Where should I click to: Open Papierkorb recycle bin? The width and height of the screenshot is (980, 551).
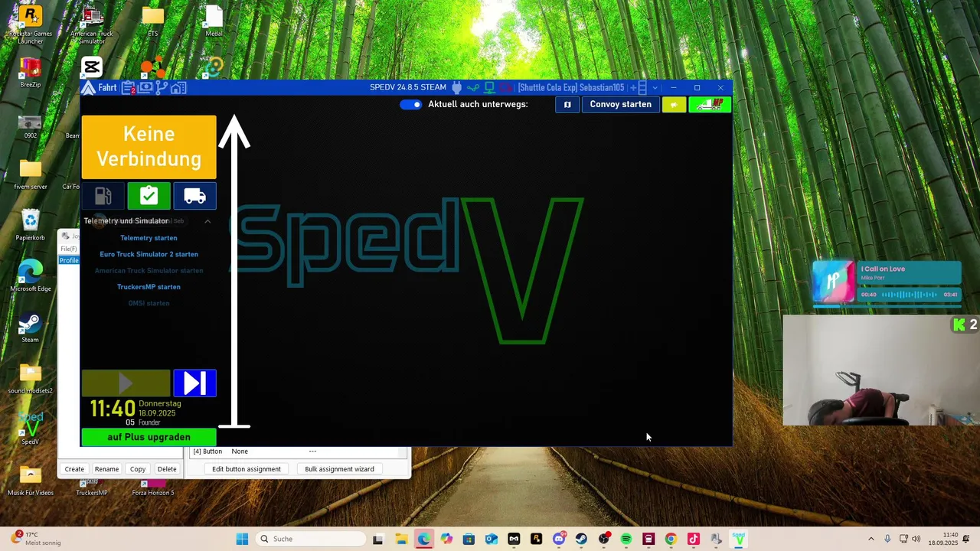pyautogui.click(x=31, y=226)
